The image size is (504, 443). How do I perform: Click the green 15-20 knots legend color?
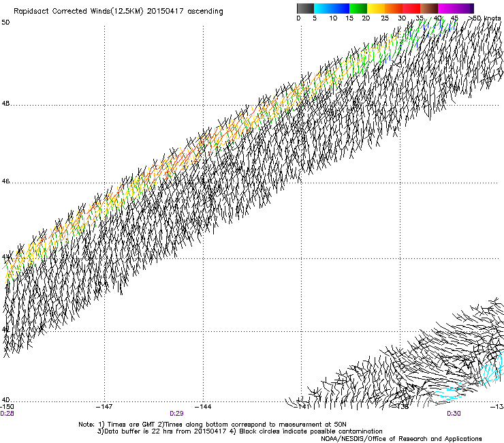[358, 8]
